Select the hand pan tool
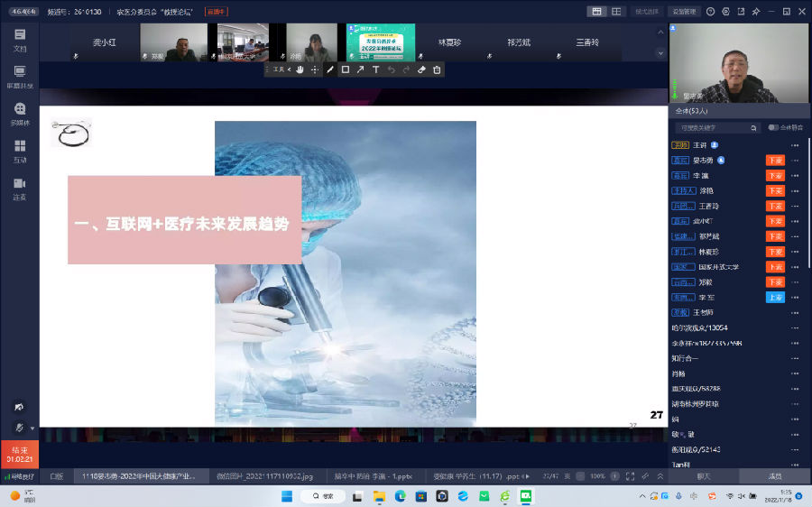812x507 pixels. click(300, 69)
